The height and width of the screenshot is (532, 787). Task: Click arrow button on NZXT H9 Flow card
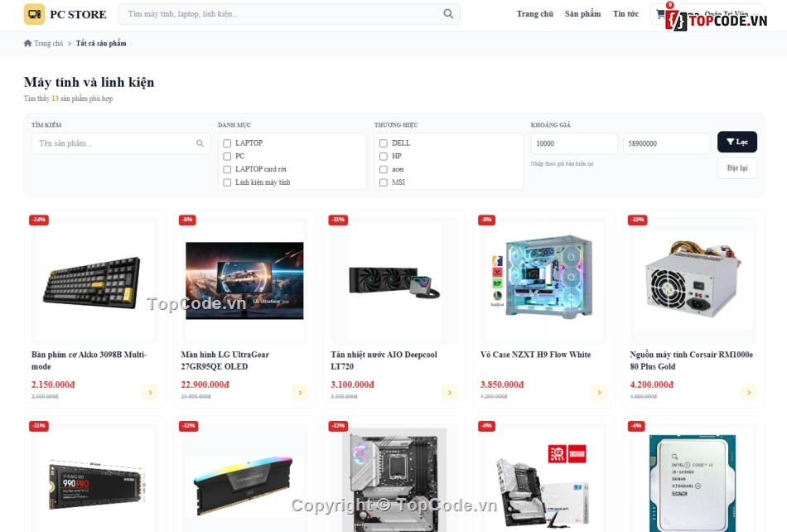(599, 393)
